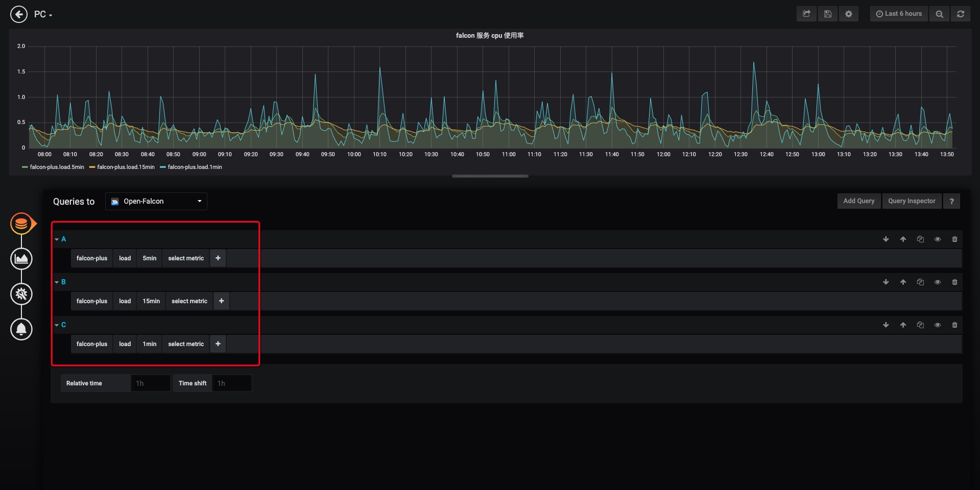Move query C up
Screen dimensions: 980x490
(903, 325)
